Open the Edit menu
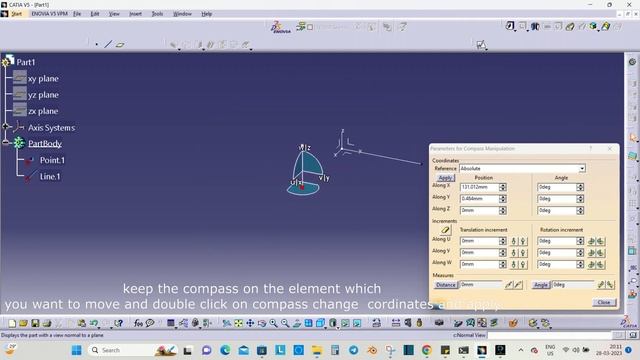The height and width of the screenshot is (360, 640). 95,14
